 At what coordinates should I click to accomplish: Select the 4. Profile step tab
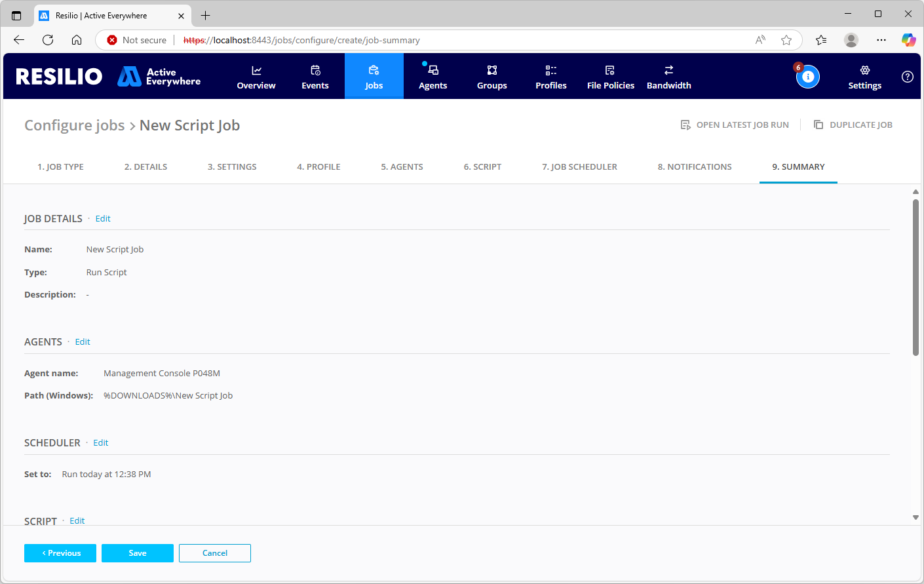pyautogui.click(x=318, y=167)
